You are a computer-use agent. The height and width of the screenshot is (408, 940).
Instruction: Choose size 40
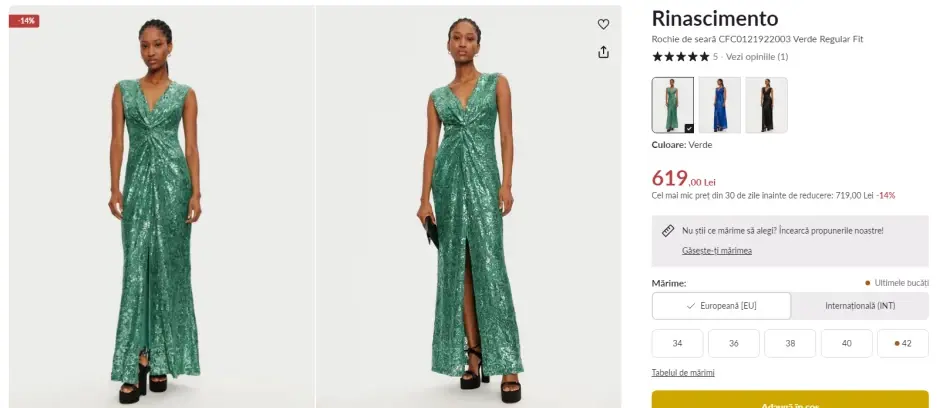pyautogui.click(x=846, y=343)
